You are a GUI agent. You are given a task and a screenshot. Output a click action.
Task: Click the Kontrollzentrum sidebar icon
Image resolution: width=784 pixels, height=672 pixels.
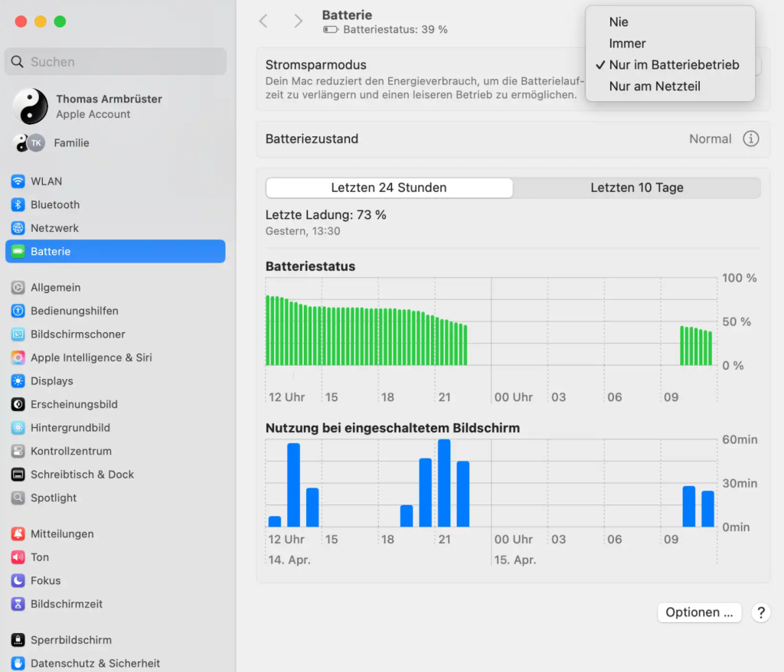(18, 452)
